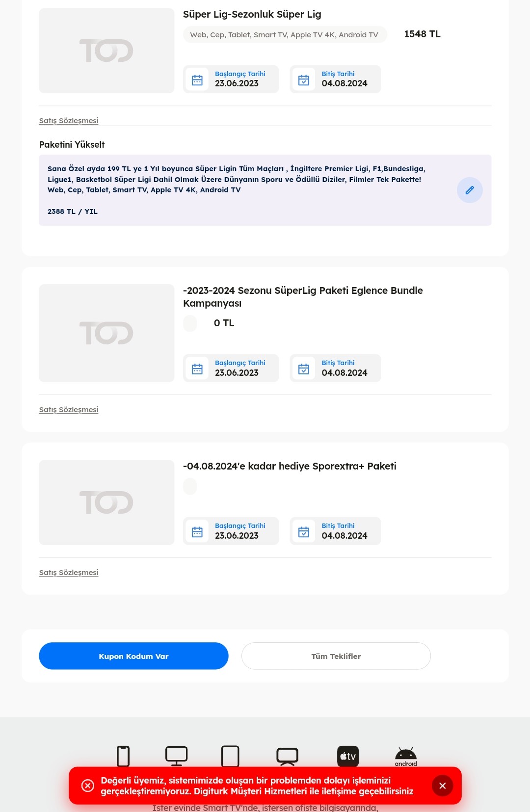Screen dimensions: 530x812
Task: Click the TOD thumbnail of Süper Lig-Sezonluk package
Action: [106, 51]
